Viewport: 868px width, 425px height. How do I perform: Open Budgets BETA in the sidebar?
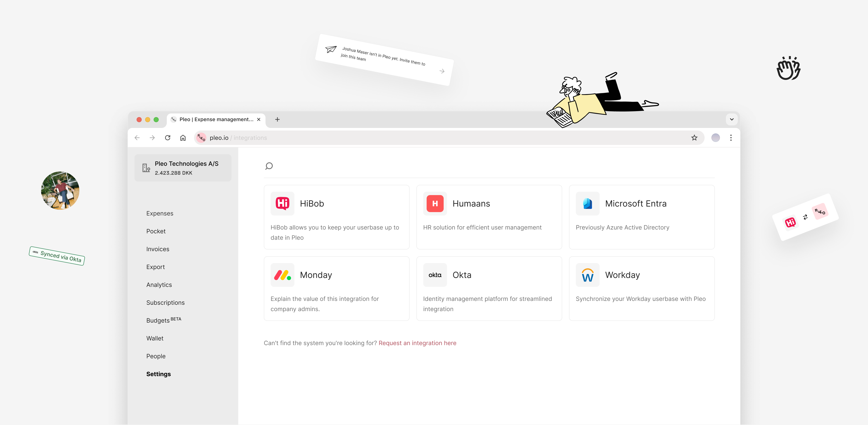coord(164,320)
